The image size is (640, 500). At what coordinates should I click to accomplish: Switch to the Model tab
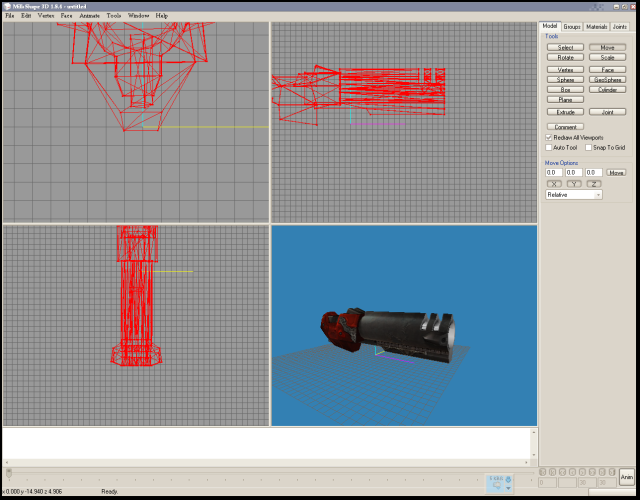point(550,26)
